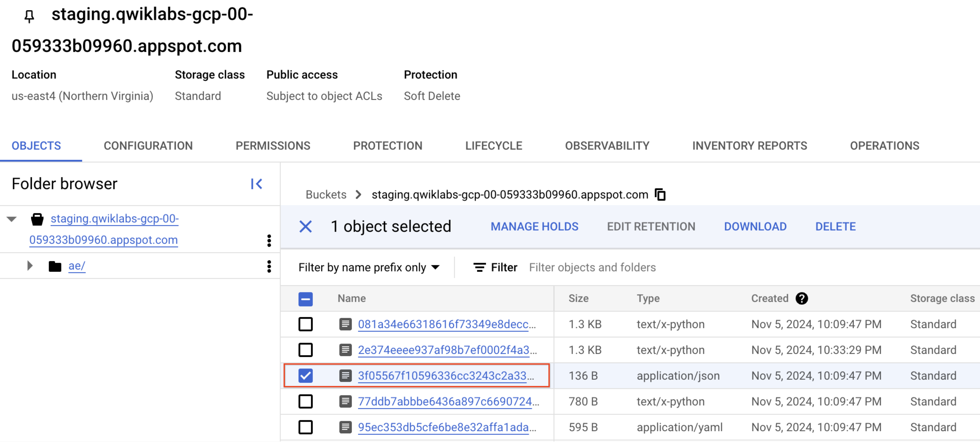980x442 pixels.
Task: Click the Storage class column header
Action: click(x=942, y=299)
